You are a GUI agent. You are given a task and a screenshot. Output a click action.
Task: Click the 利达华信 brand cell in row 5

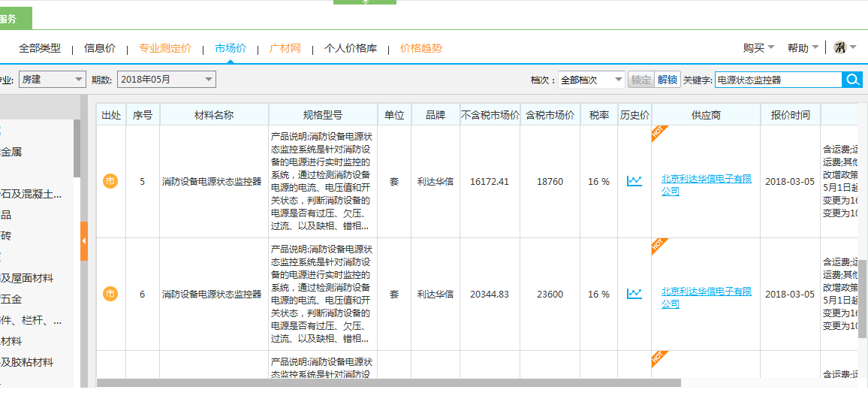[436, 182]
